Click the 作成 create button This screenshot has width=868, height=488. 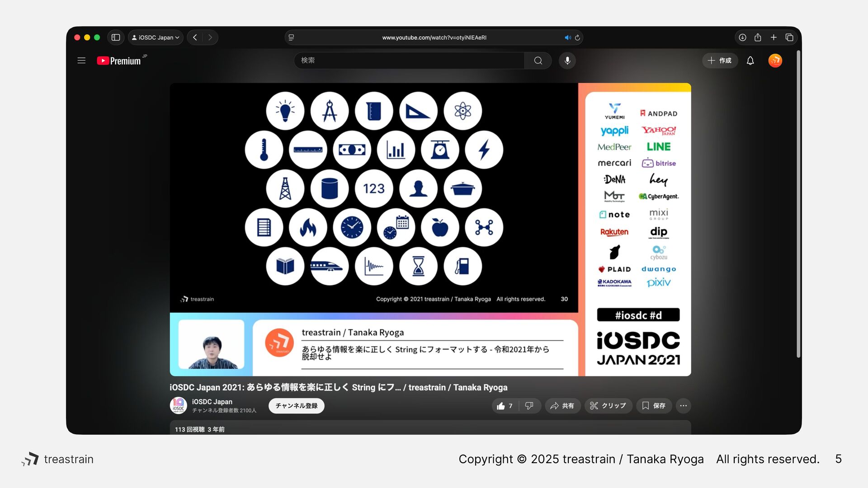click(720, 61)
